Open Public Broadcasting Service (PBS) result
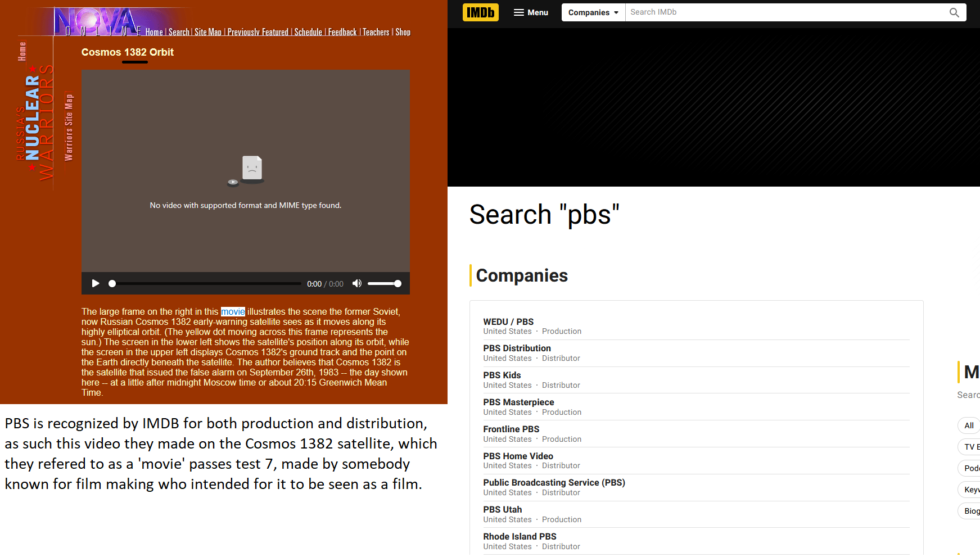The width and height of the screenshot is (980, 557). (x=554, y=483)
